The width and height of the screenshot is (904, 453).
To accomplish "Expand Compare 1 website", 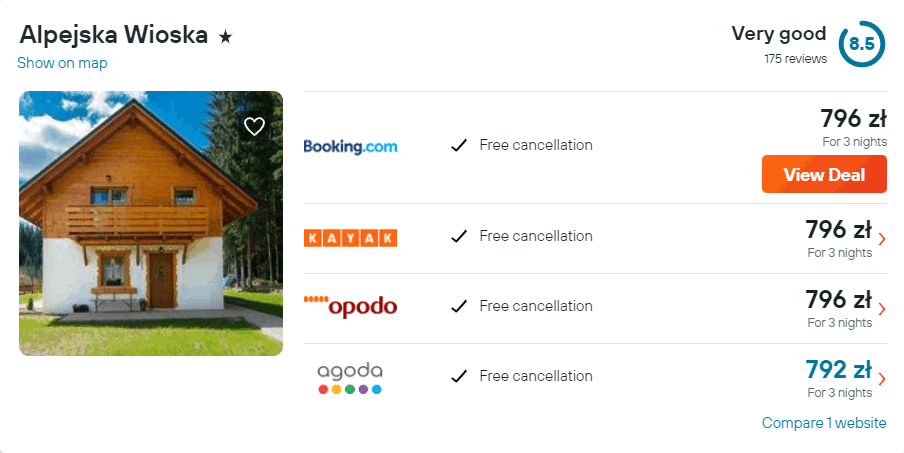I will click(823, 423).
